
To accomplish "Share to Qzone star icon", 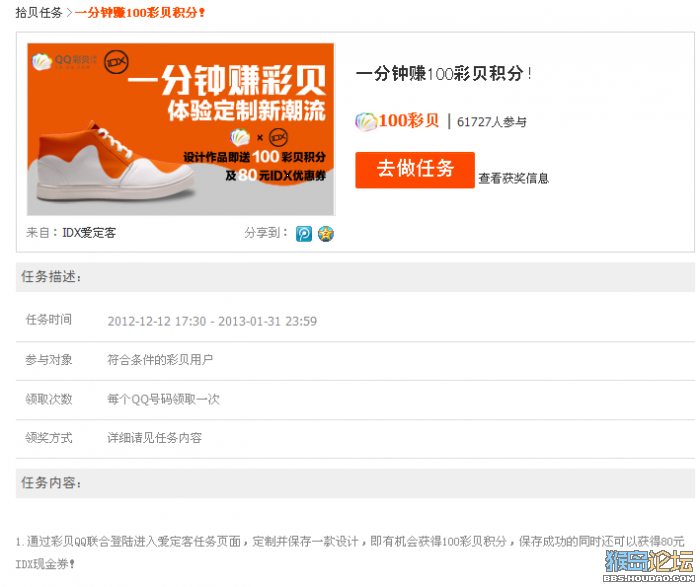I will click(x=326, y=233).
